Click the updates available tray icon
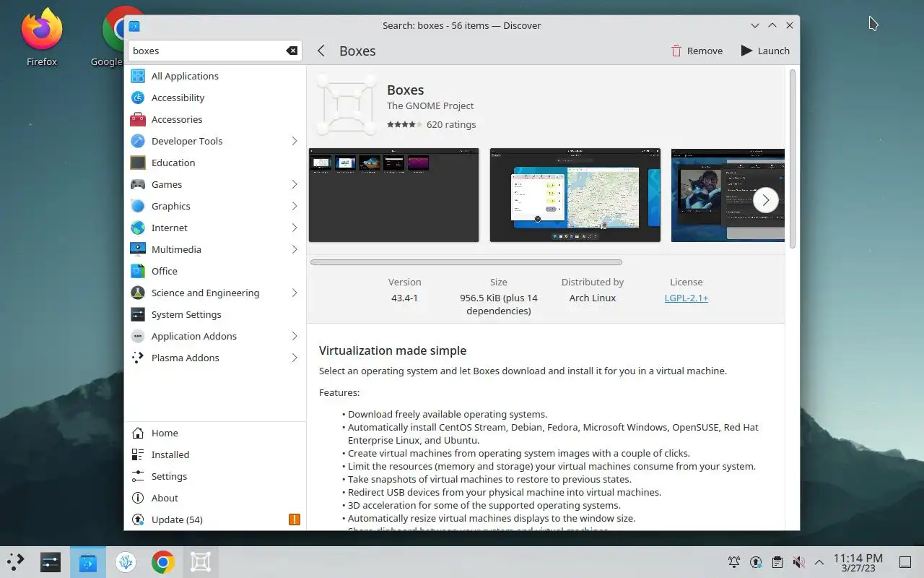This screenshot has width=924, height=578. (756, 562)
